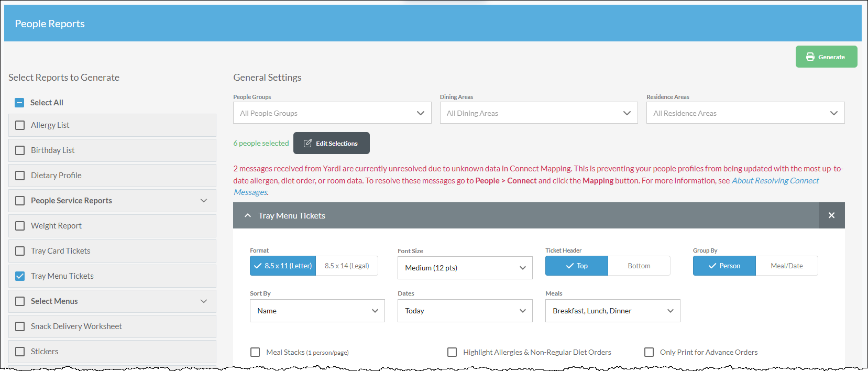Tick Only Print for Advance Orders

(649, 352)
